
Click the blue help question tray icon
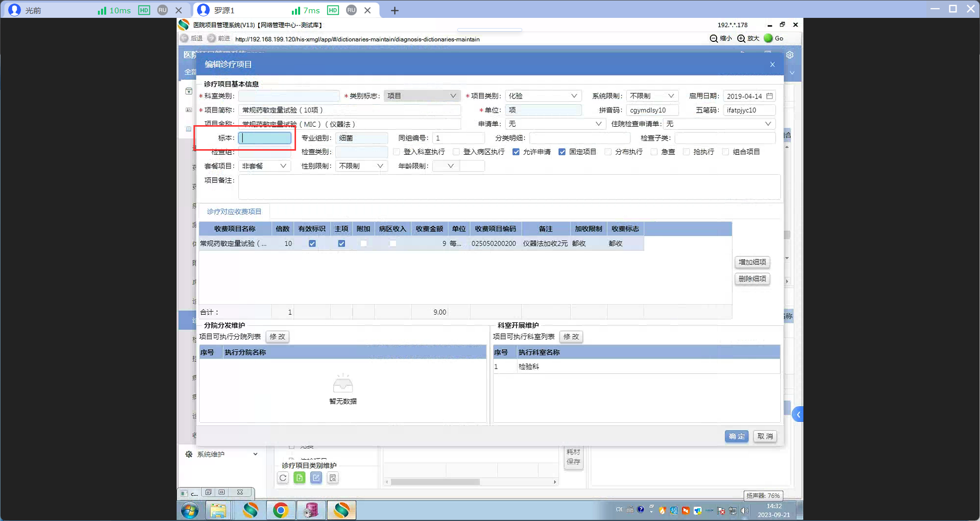click(641, 510)
